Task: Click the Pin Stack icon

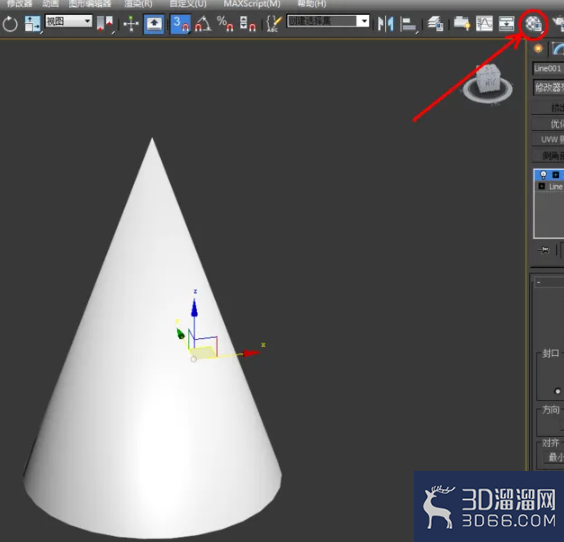Action: point(543,250)
